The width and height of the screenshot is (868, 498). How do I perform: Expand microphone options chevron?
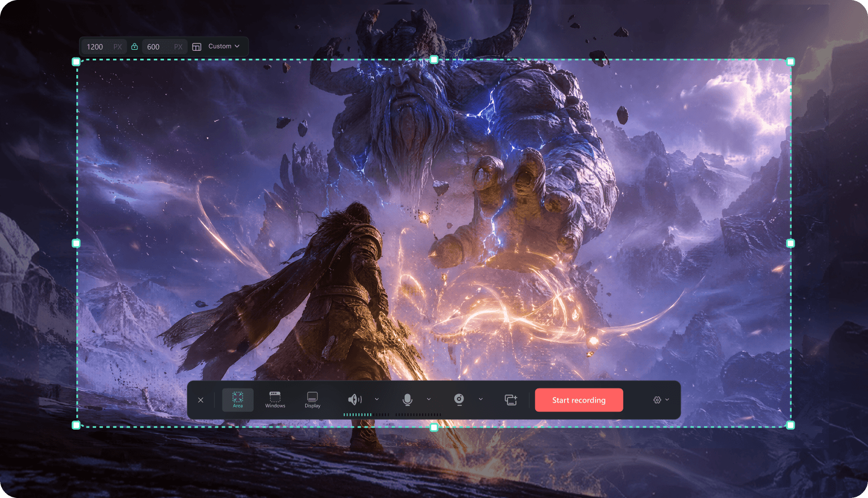[x=428, y=399]
